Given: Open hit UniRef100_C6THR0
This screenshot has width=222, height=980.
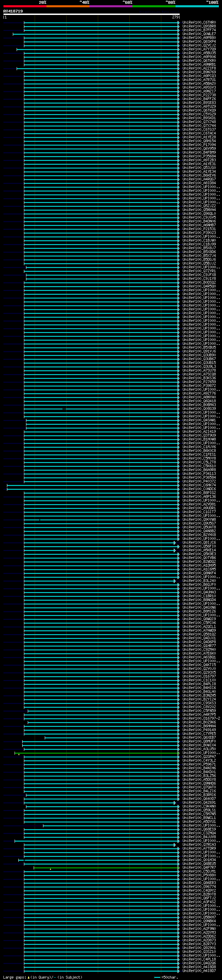Looking at the screenshot, I should (199, 23).
